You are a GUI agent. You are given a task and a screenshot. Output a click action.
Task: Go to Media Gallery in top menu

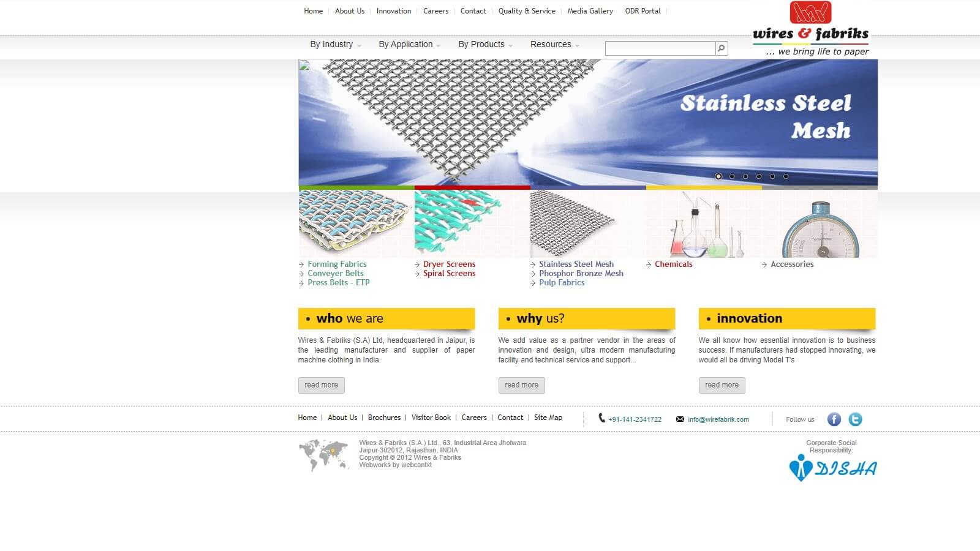[590, 11]
